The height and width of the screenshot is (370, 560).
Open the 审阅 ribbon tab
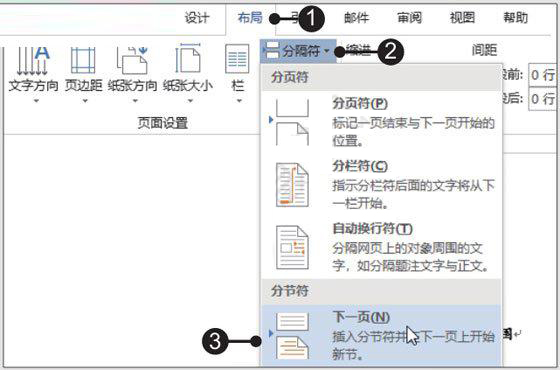(x=409, y=18)
